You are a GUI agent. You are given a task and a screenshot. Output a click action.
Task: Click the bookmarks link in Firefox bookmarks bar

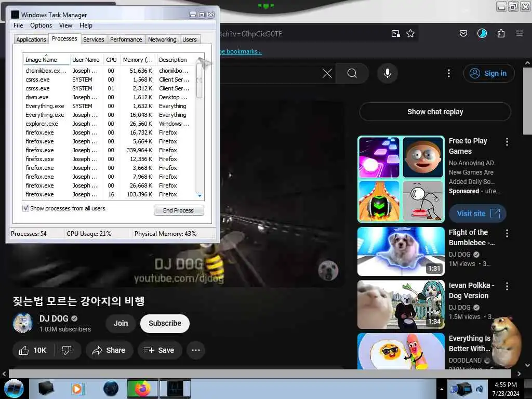pyautogui.click(x=241, y=51)
